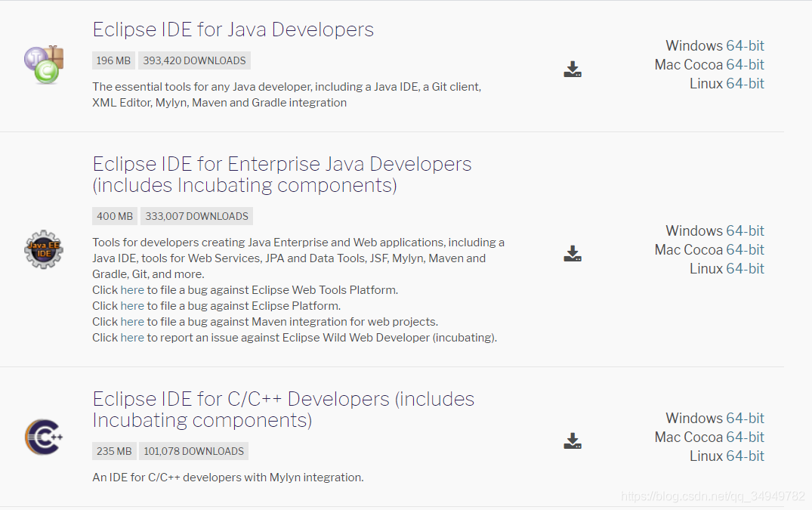Click the C/C++ package logo
812x510 pixels.
[x=43, y=437]
